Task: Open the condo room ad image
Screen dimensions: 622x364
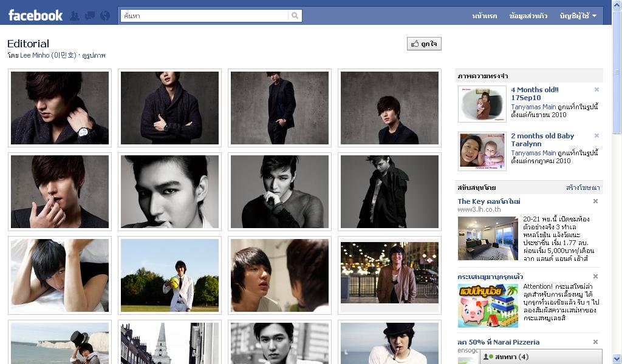Action: click(x=488, y=238)
